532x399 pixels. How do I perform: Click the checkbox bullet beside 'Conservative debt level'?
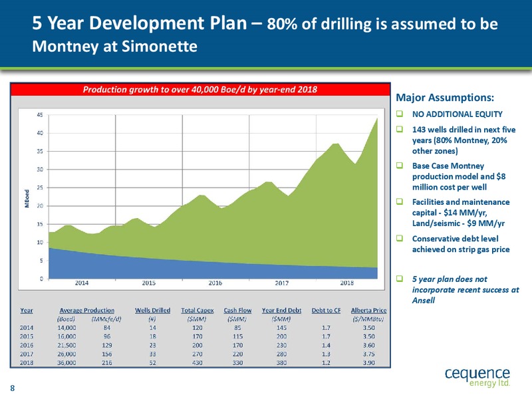[x=400, y=238]
